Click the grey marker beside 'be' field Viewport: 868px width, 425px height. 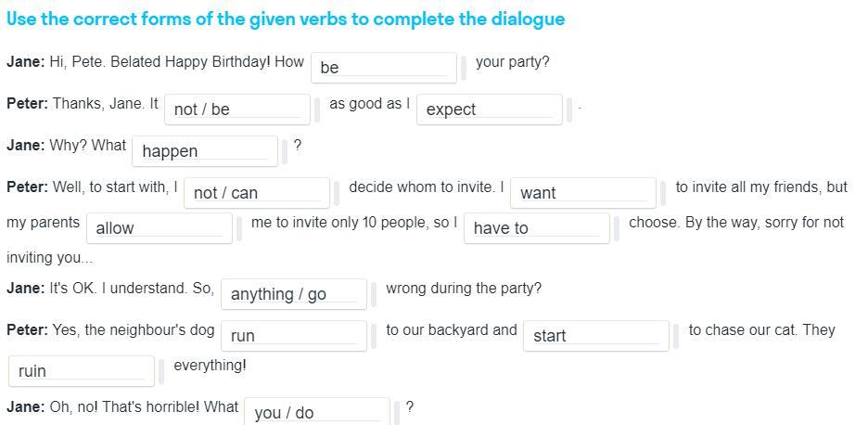tap(465, 68)
